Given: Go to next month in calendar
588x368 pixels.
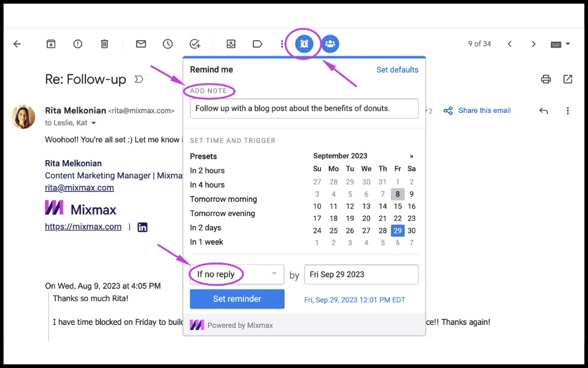Looking at the screenshot, I should click(412, 156).
